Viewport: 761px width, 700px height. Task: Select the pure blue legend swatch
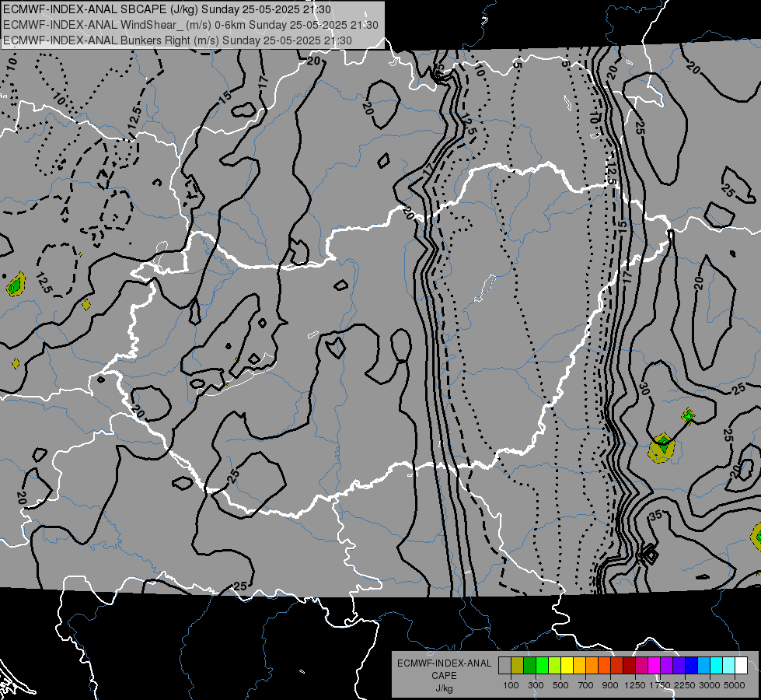(692, 665)
